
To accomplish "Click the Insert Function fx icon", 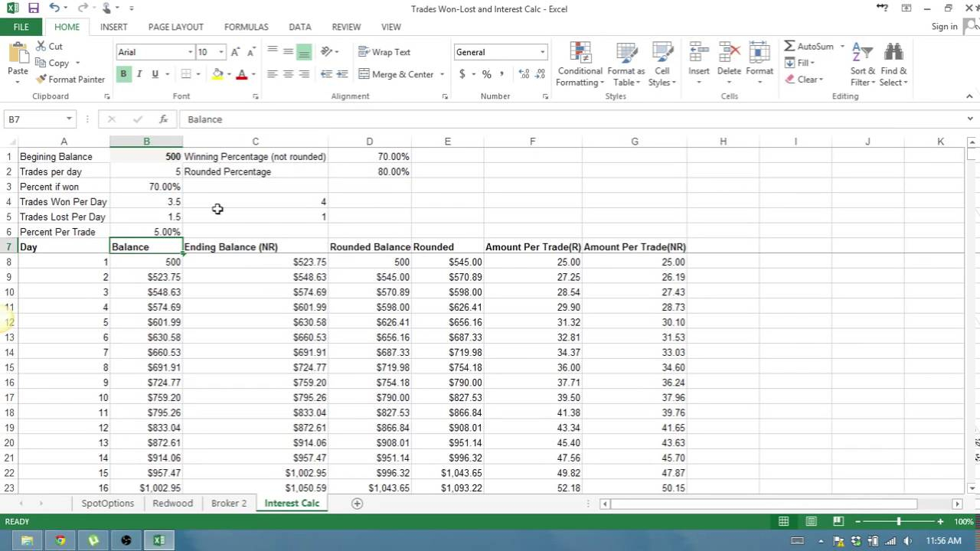I will point(163,119).
